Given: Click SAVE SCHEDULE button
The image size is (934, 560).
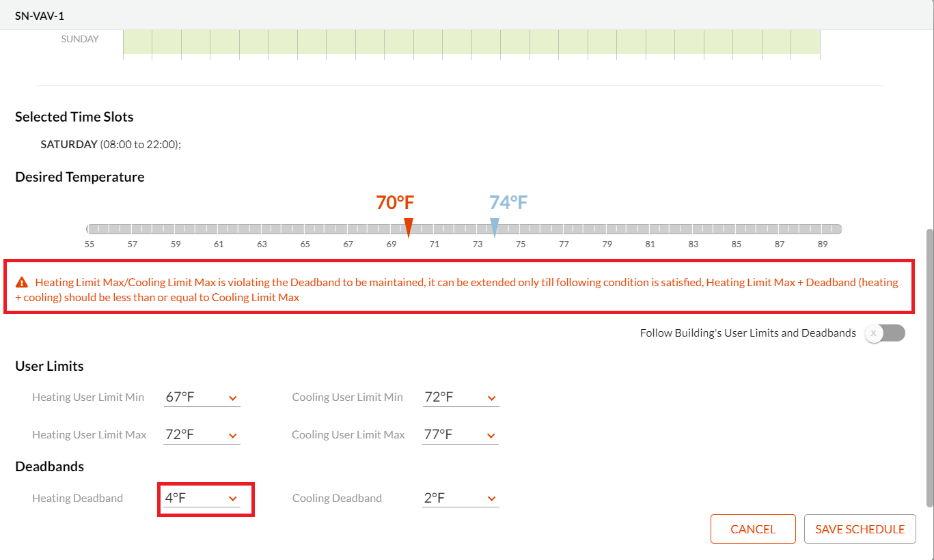Looking at the screenshot, I should pyautogui.click(x=860, y=529).
